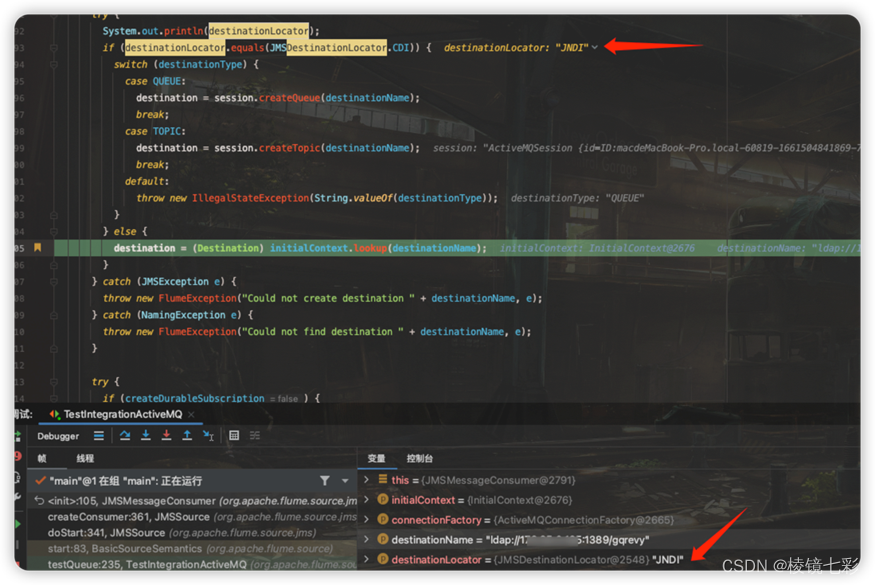Click the {ActiveMQConnectionFactory@2665} value text
875x585 pixels.
(584, 520)
